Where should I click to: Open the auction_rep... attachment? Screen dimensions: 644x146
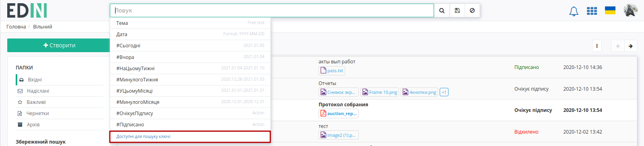click(338, 114)
